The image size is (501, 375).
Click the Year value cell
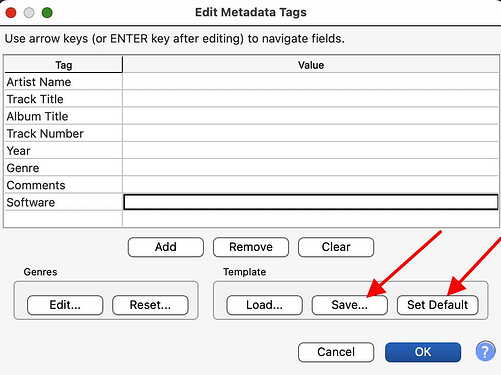(x=311, y=151)
